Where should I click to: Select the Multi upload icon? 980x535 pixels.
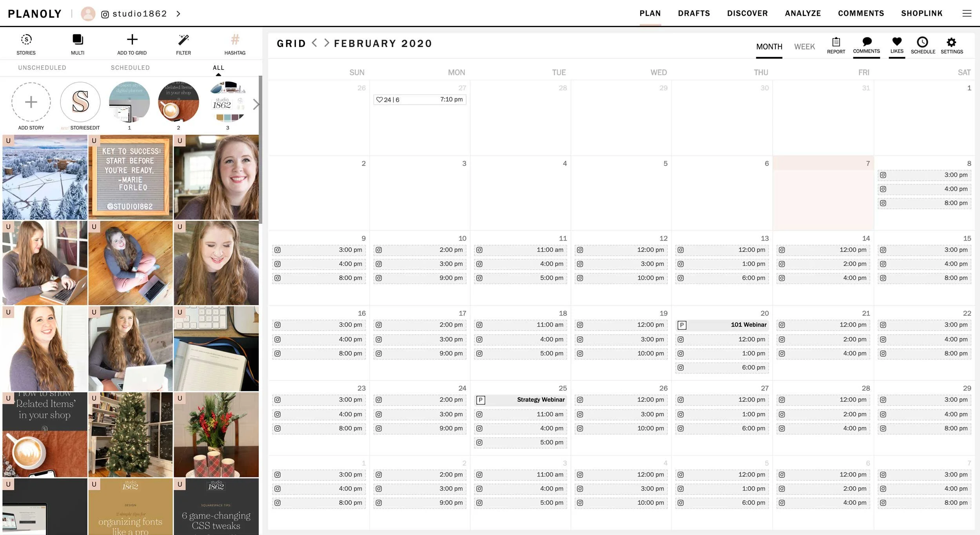(78, 40)
